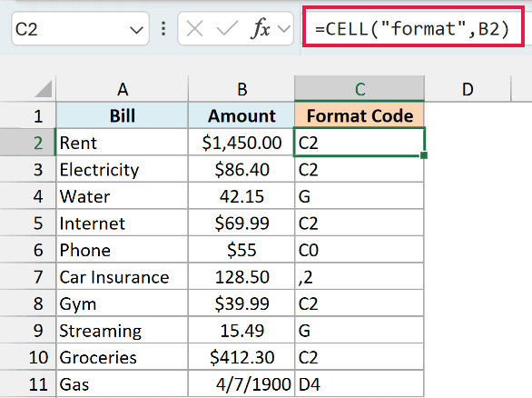Screen dimensions: 532x398
Task: Select row 9 header
Action: click(x=28, y=330)
